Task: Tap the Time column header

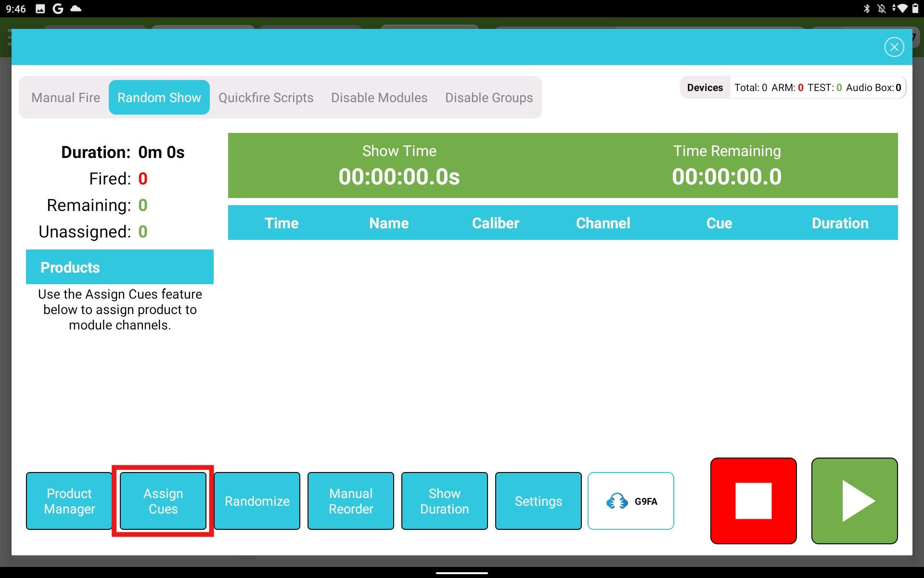Action: click(x=282, y=223)
